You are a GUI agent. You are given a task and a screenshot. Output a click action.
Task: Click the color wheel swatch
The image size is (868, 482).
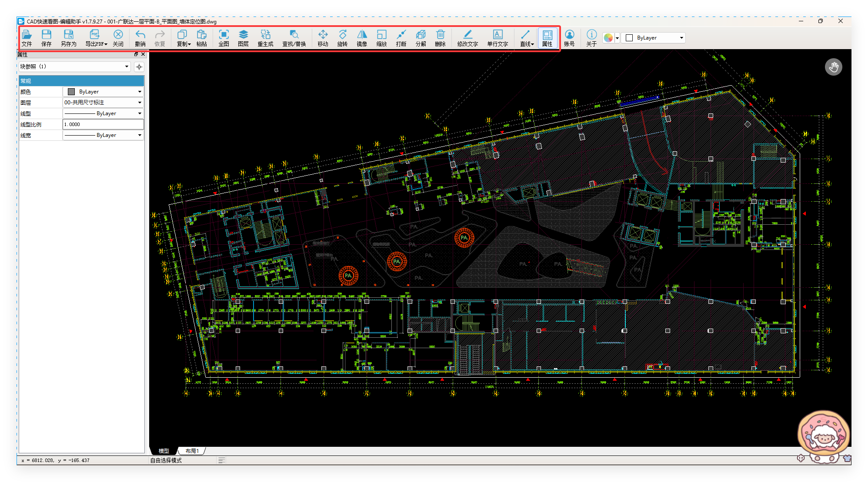pos(608,38)
